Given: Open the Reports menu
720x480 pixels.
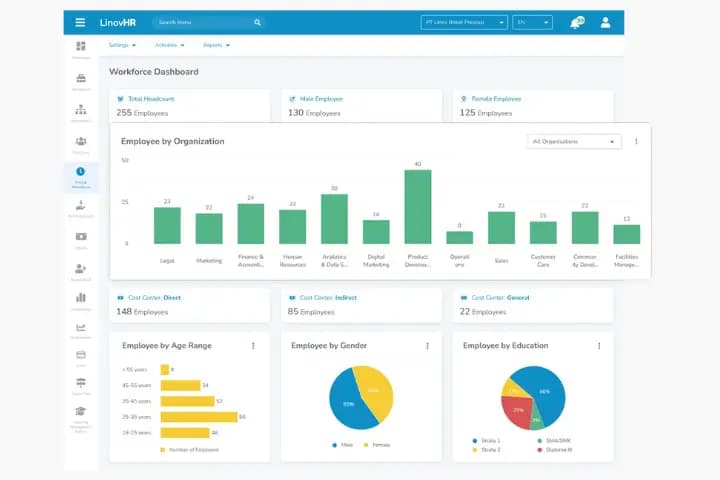Looking at the screenshot, I should (x=216, y=45).
